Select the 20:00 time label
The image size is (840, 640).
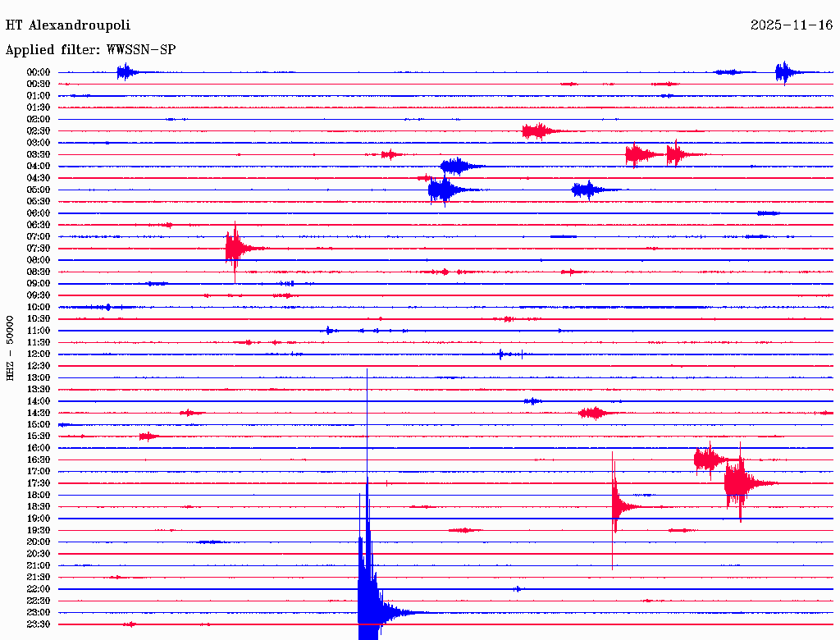[x=39, y=542]
